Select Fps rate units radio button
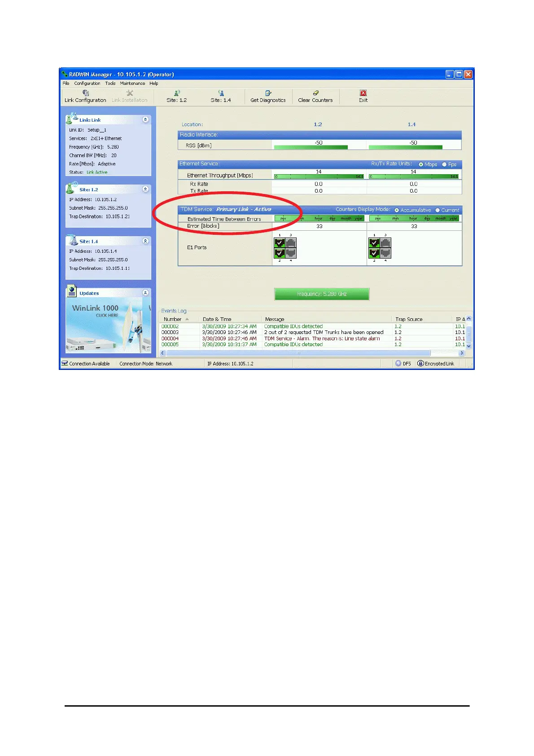 444,164
